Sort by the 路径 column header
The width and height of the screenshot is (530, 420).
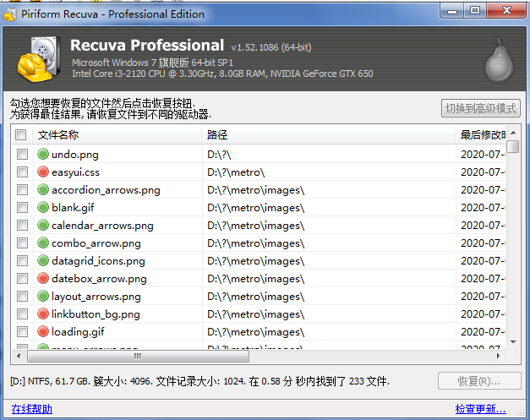pyautogui.click(x=329, y=135)
